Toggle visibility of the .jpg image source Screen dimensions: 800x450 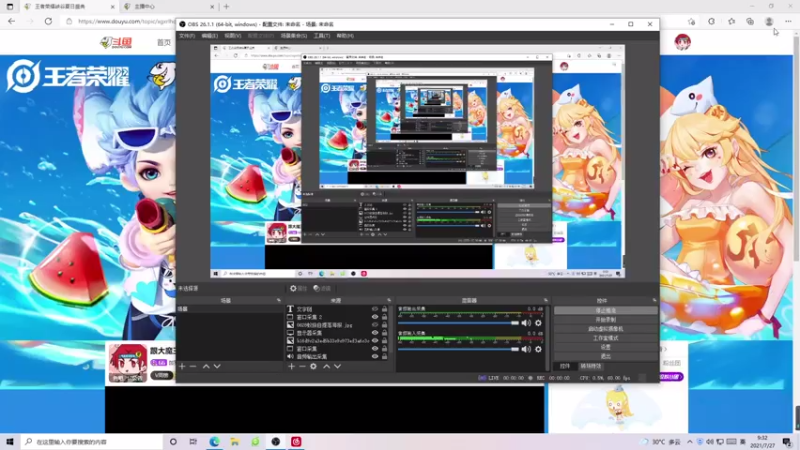point(375,325)
